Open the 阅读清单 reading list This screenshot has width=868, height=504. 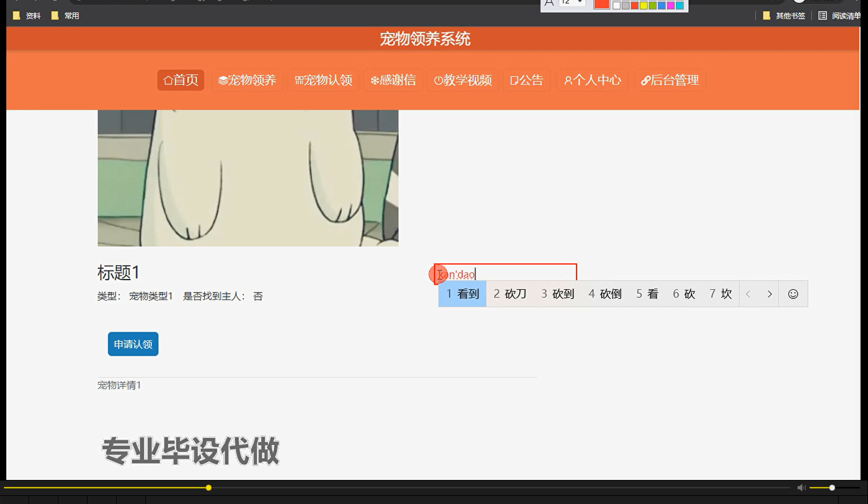[839, 15]
